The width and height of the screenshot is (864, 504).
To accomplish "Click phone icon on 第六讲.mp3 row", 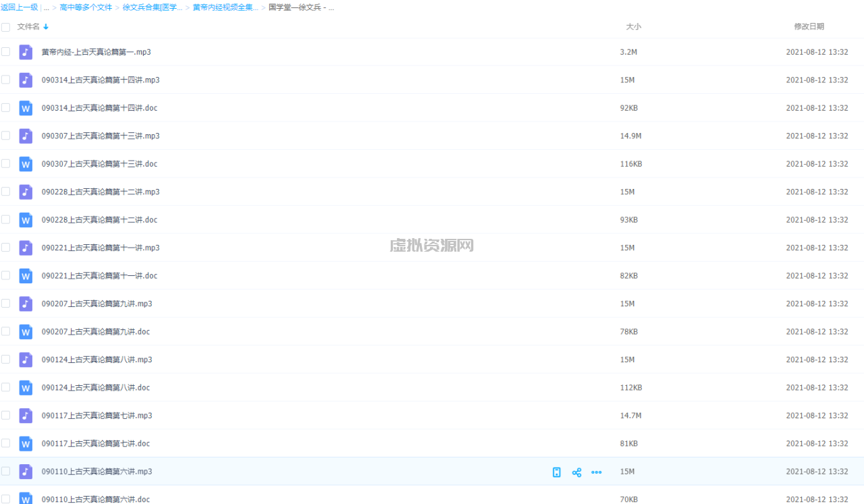I will [556, 472].
